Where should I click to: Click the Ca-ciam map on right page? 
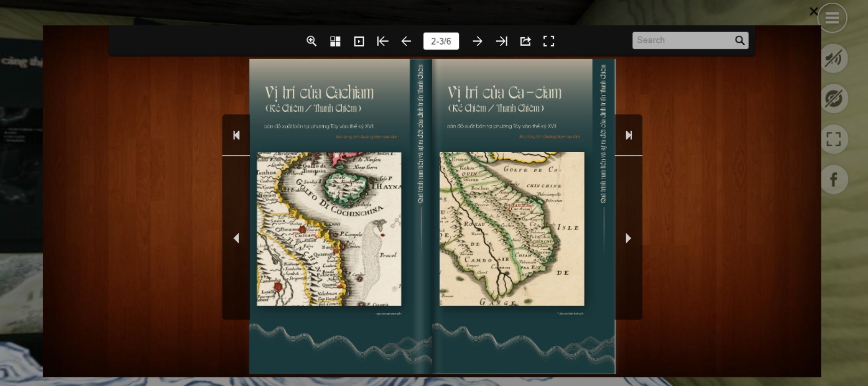click(512, 229)
